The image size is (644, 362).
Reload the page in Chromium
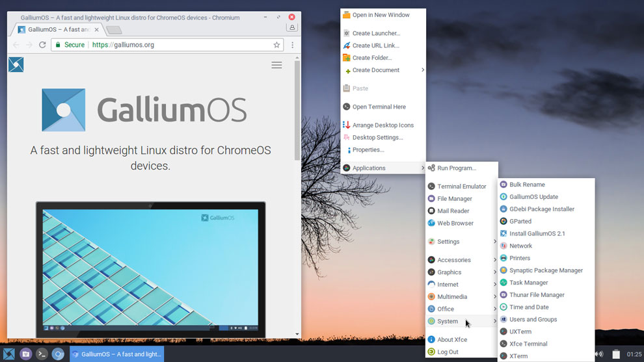tap(42, 45)
